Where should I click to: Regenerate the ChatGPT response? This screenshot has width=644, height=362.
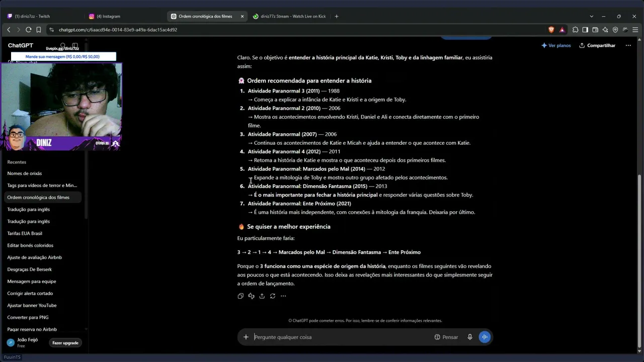coord(273,296)
